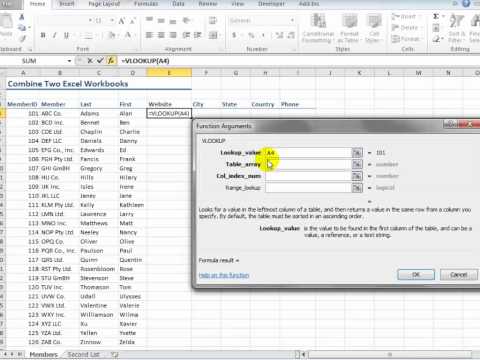Apply the Accounting dollar format
The image size is (480, 360).
(x=234, y=35)
